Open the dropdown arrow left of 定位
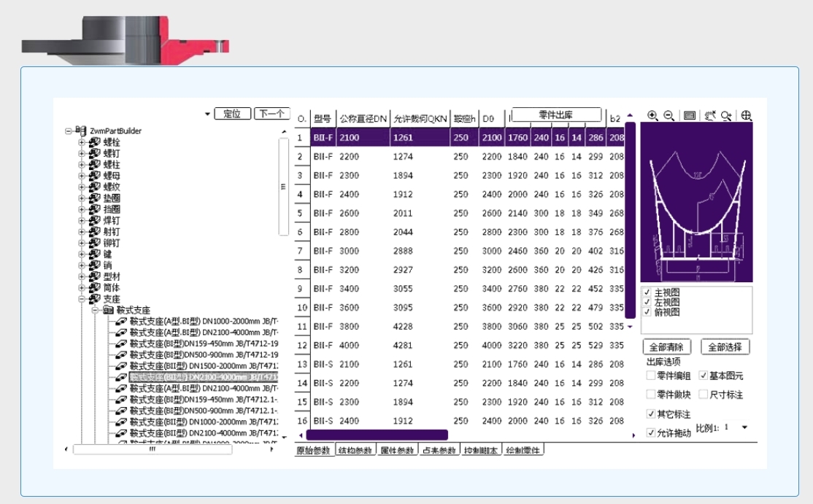 point(207,114)
